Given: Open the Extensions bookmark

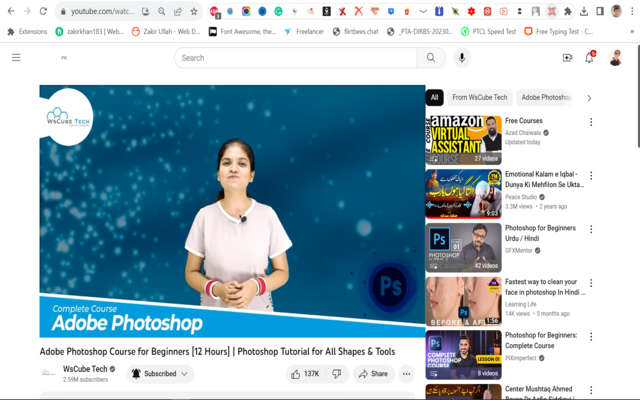Looking at the screenshot, I should coord(27,31).
